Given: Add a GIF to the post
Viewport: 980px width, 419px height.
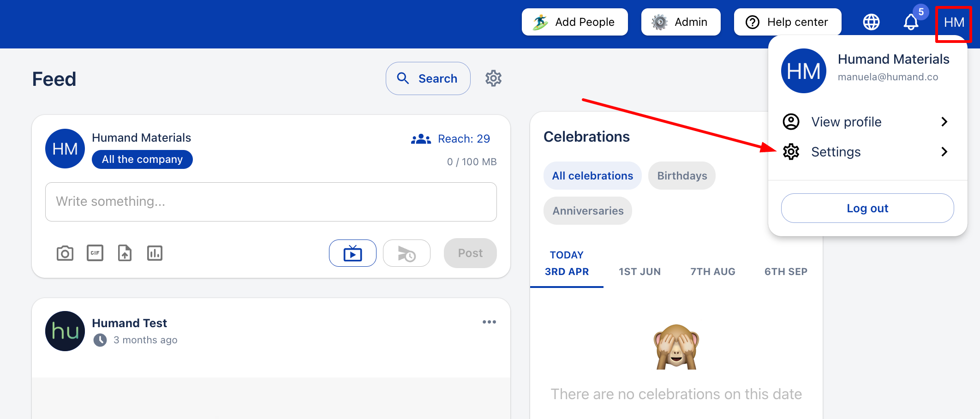Looking at the screenshot, I should pos(95,253).
